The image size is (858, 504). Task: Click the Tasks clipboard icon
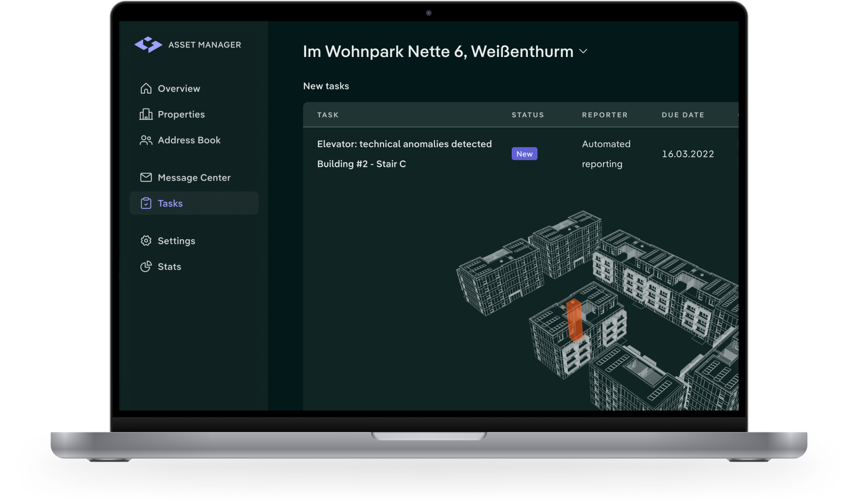[x=146, y=203]
